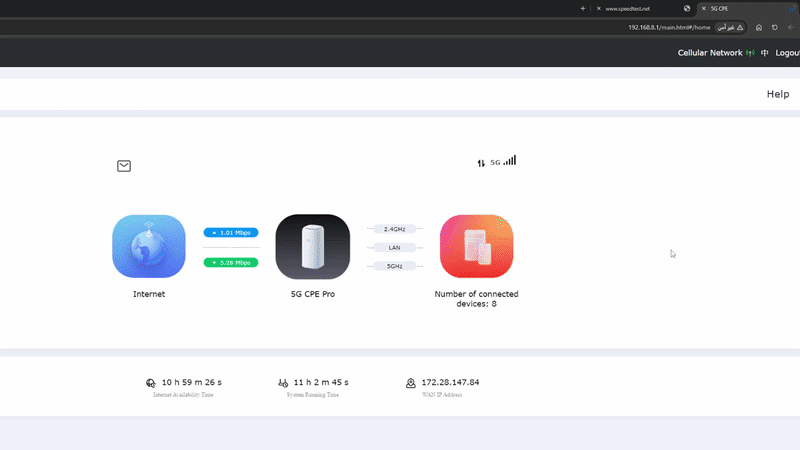Select the 5GHz connection label
This screenshot has width=800, height=450.
pyautogui.click(x=394, y=266)
